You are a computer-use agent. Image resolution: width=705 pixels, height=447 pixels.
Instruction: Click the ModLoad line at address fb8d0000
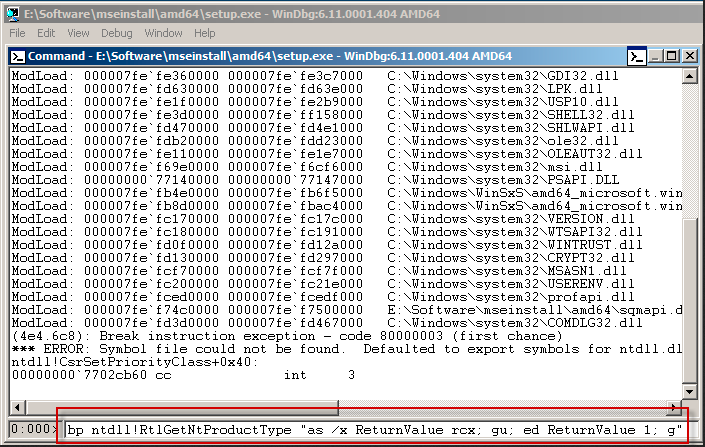click(347, 206)
